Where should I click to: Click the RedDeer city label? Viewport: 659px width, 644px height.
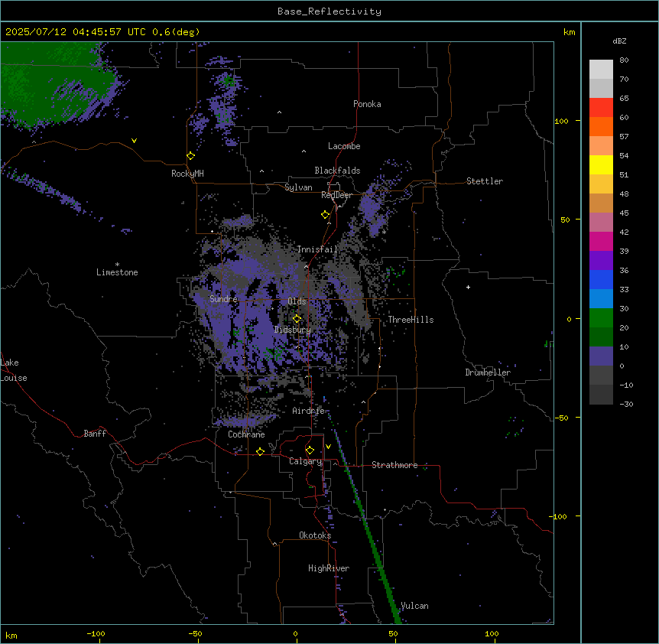(336, 195)
